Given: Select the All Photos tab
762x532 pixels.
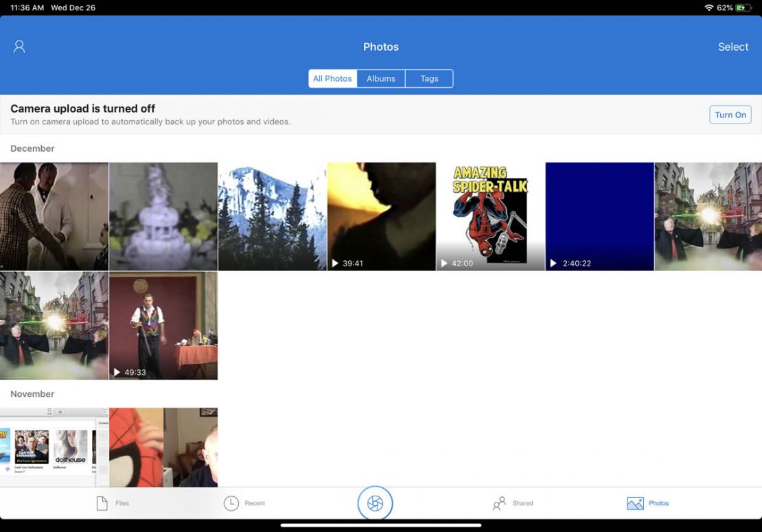Looking at the screenshot, I should pos(332,78).
